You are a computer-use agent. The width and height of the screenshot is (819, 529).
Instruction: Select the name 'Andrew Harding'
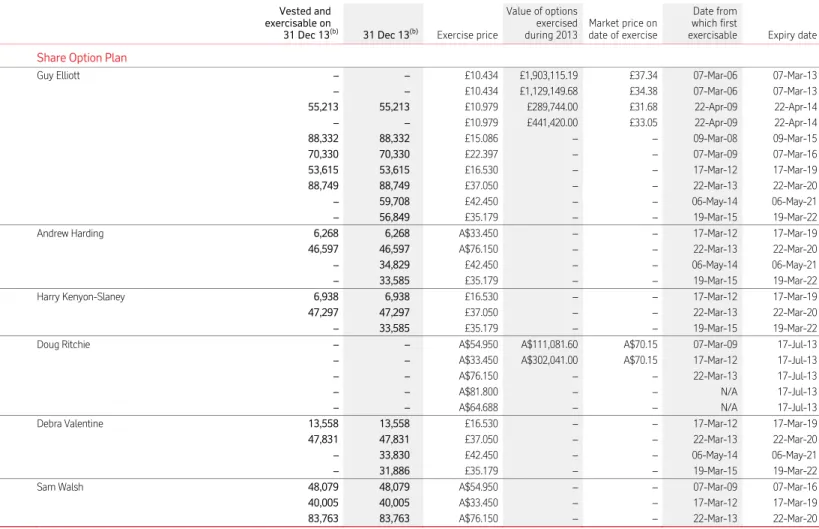pyautogui.click(x=70, y=233)
